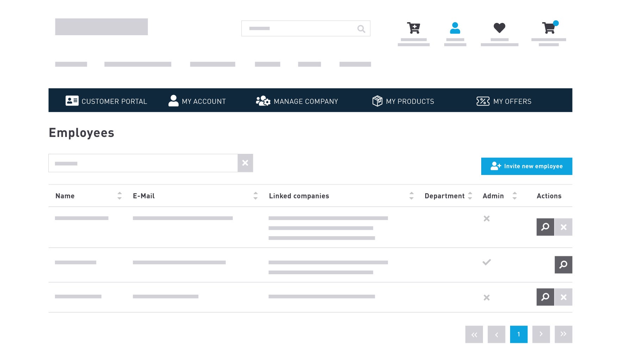Open the My Offers menu item
The height and width of the screenshot is (364, 626).
[504, 101]
